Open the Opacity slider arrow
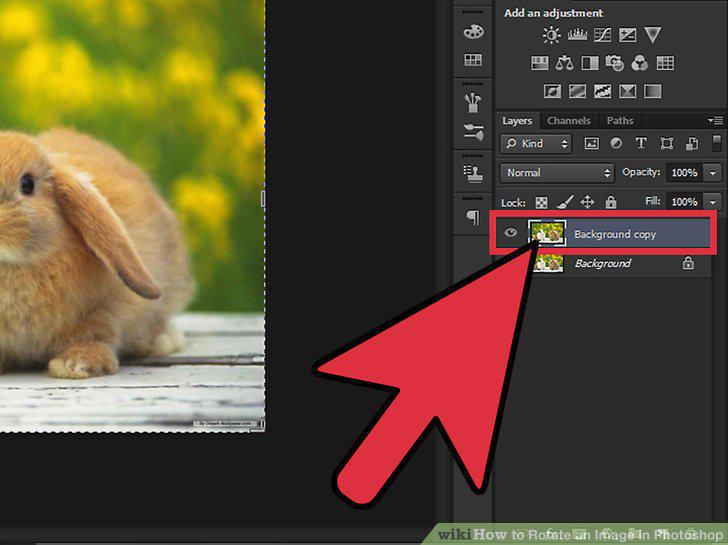 713,173
